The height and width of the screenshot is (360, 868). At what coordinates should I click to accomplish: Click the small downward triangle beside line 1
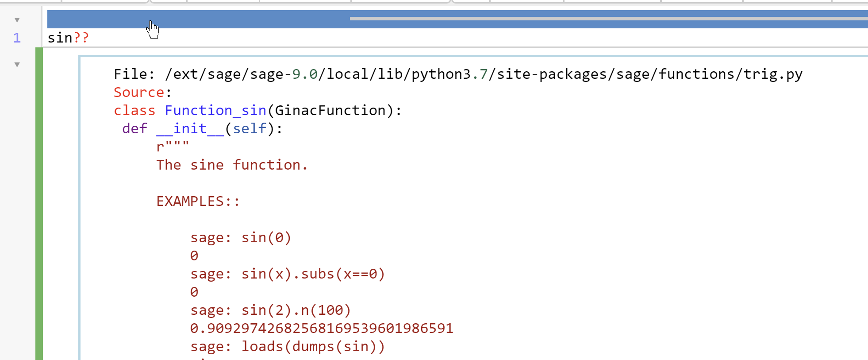(x=16, y=19)
